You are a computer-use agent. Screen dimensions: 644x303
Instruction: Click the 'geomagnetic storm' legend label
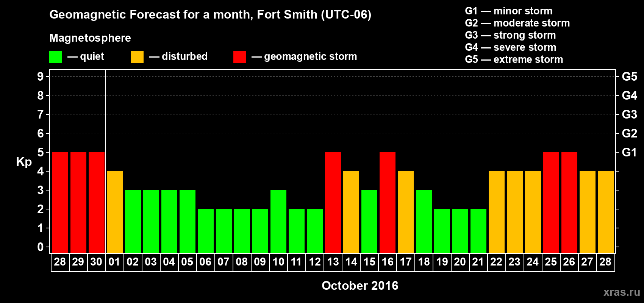tap(311, 57)
